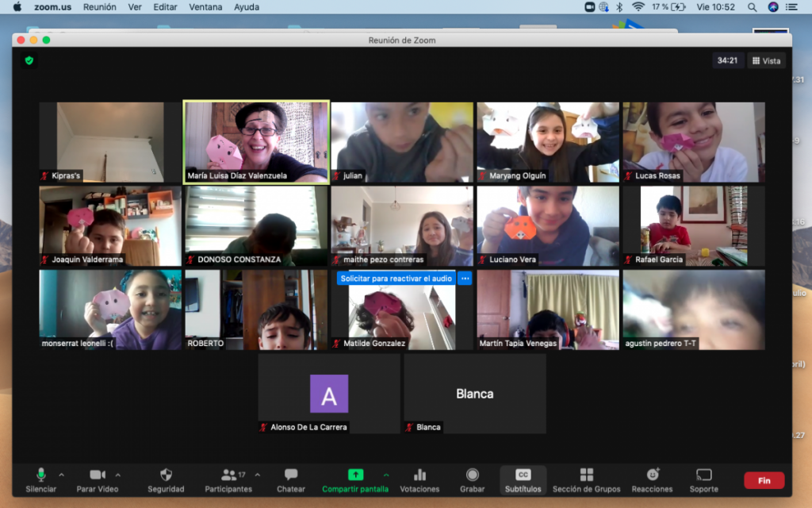
Task: Click the Soporte remote support icon
Action: tap(703, 475)
